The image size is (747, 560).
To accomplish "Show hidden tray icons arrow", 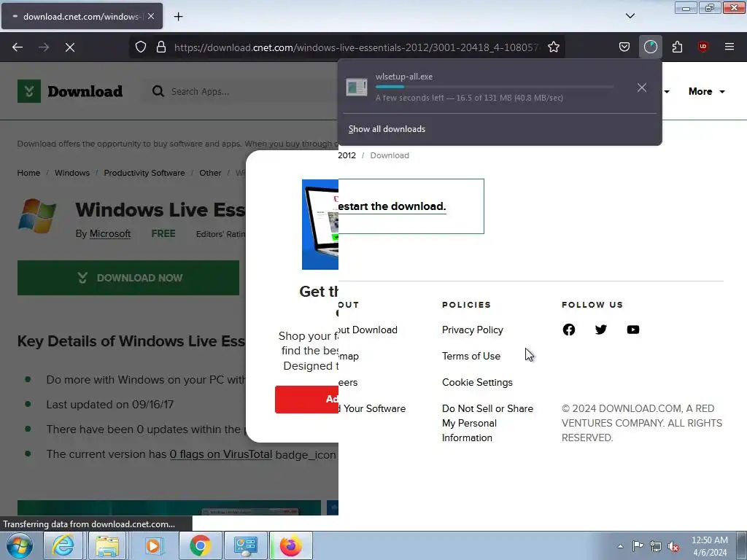I will 620,546.
